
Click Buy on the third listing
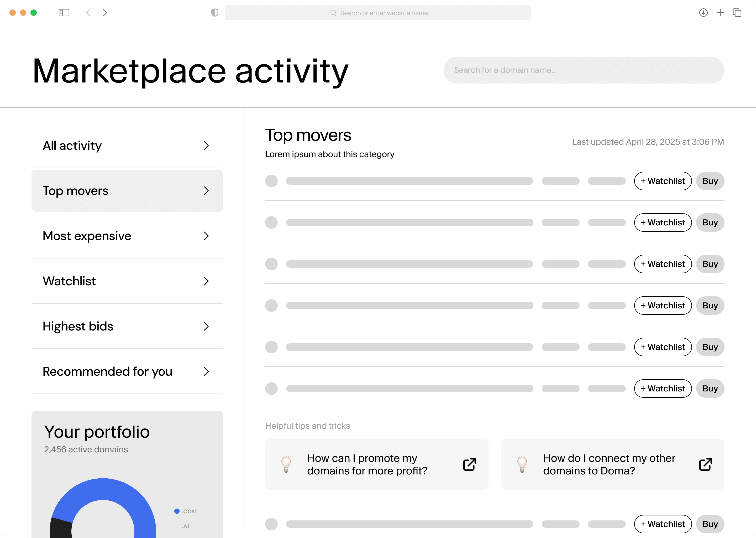point(710,264)
